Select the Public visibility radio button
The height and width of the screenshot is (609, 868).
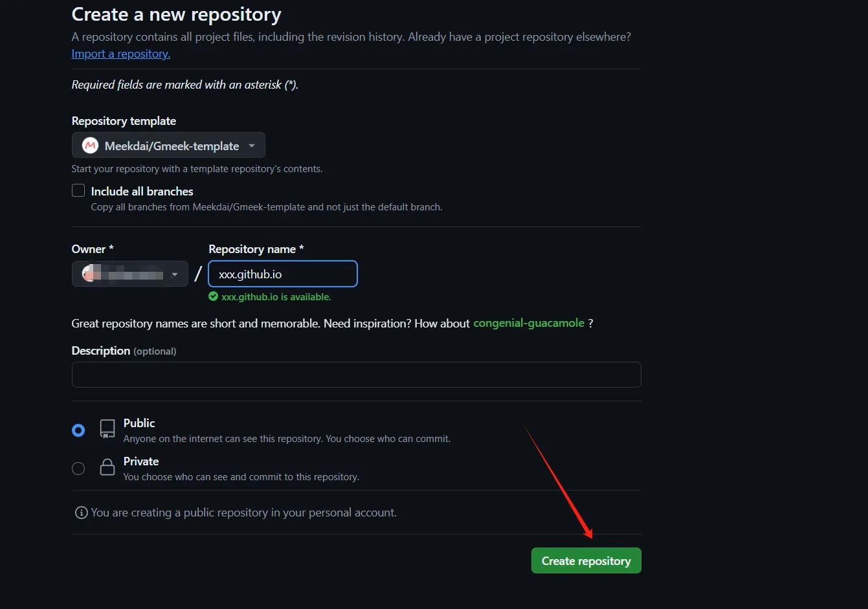click(78, 430)
